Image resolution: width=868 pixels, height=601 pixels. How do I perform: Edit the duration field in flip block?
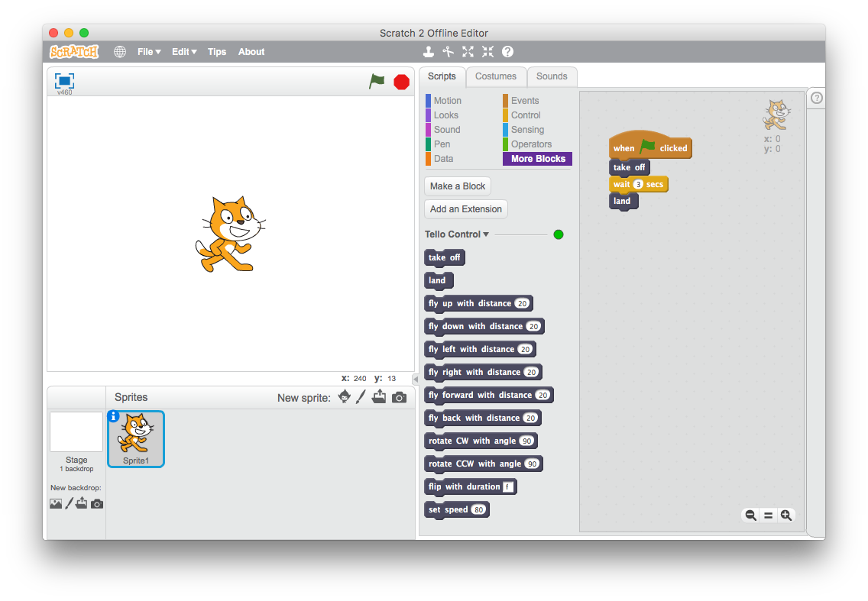tap(508, 487)
